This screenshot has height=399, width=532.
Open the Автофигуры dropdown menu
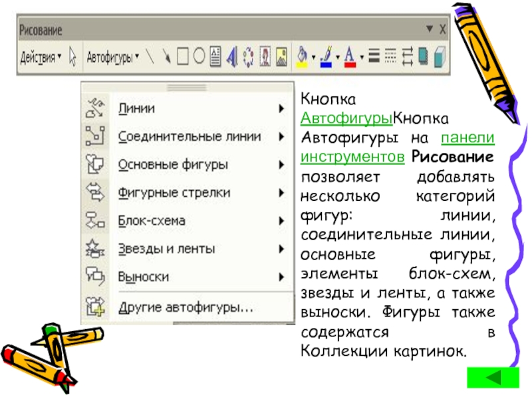[x=113, y=57]
